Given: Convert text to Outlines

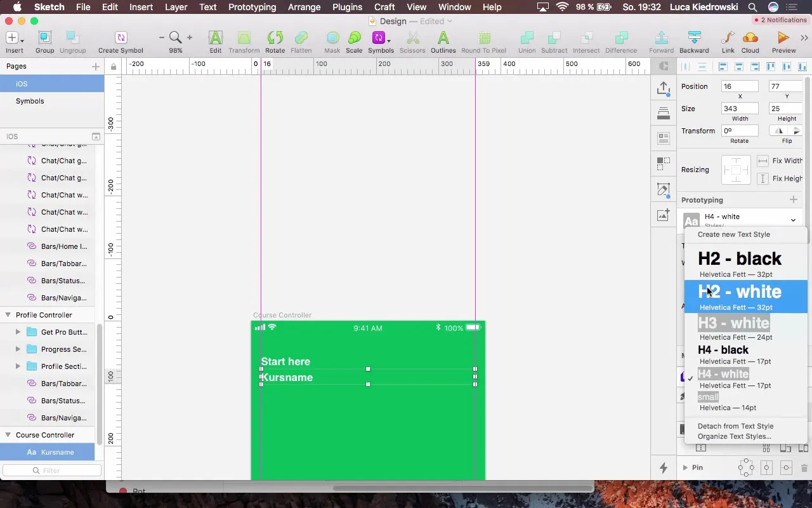Looking at the screenshot, I should 443,42.
